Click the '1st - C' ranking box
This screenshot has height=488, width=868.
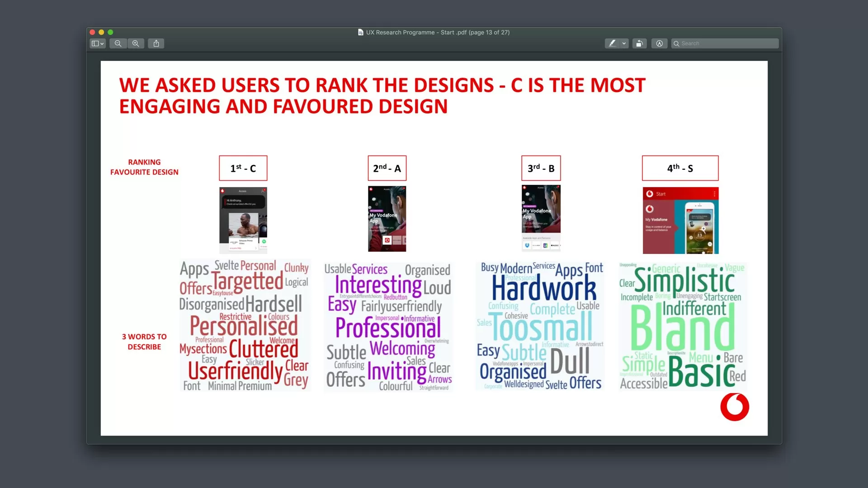(243, 168)
